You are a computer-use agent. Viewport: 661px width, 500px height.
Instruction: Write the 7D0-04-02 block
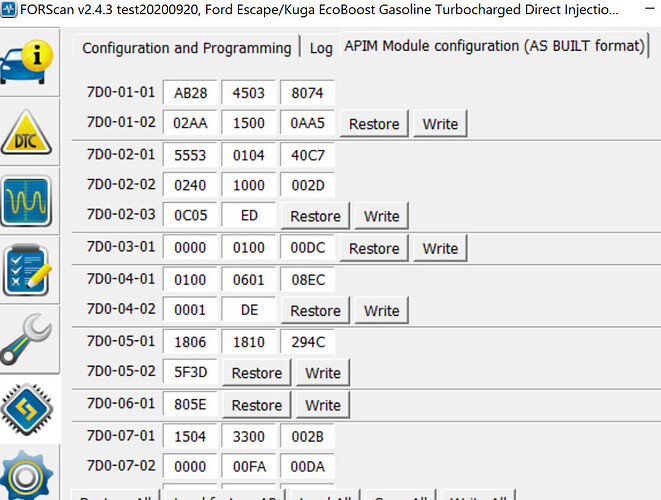[382, 311]
